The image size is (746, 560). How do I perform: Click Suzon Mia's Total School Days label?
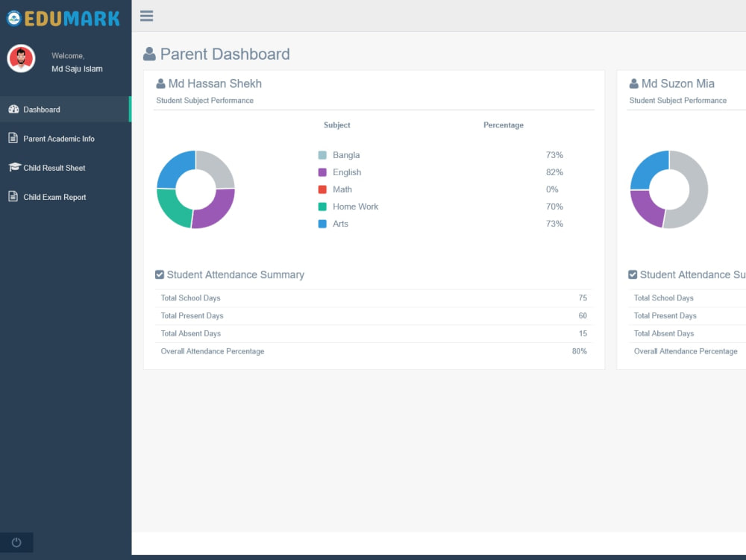(664, 298)
